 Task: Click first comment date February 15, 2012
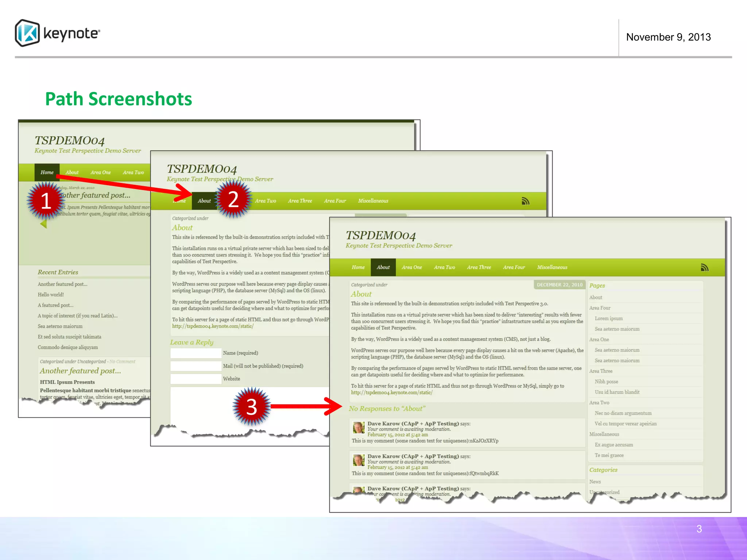click(398, 435)
